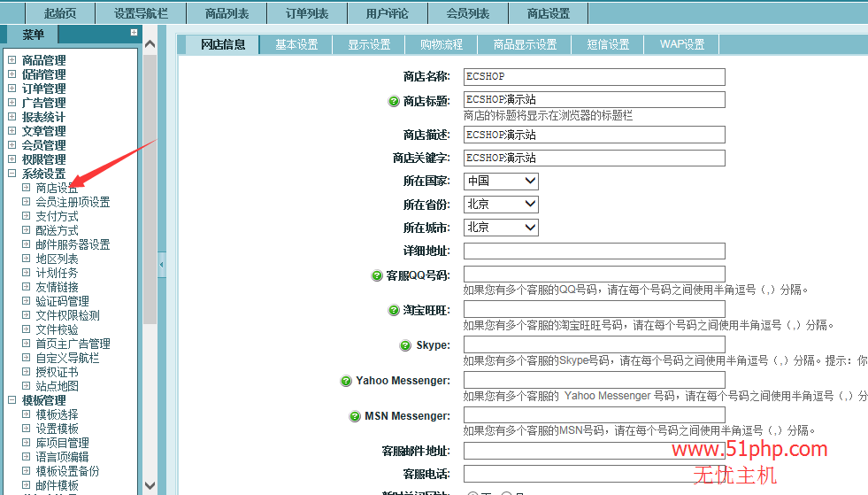Expand the 订单管理 tree node
Image resolution: width=868 pixels, height=495 pixels.
(x=12, y=89)
